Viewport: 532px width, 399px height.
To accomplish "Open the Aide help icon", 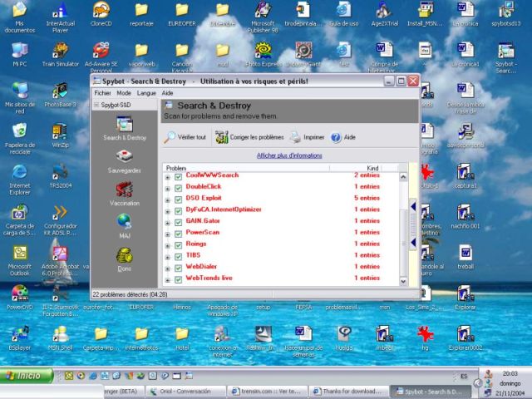I will pyautogui.click(x=336, y=137).
